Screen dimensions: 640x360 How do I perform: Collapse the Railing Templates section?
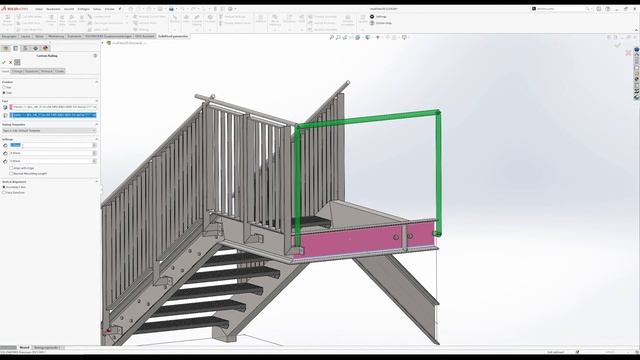[x=97, y=124]
